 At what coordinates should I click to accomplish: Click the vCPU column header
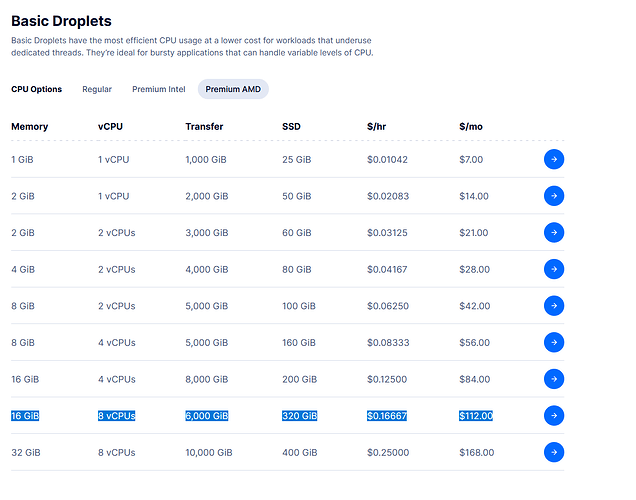110,127
